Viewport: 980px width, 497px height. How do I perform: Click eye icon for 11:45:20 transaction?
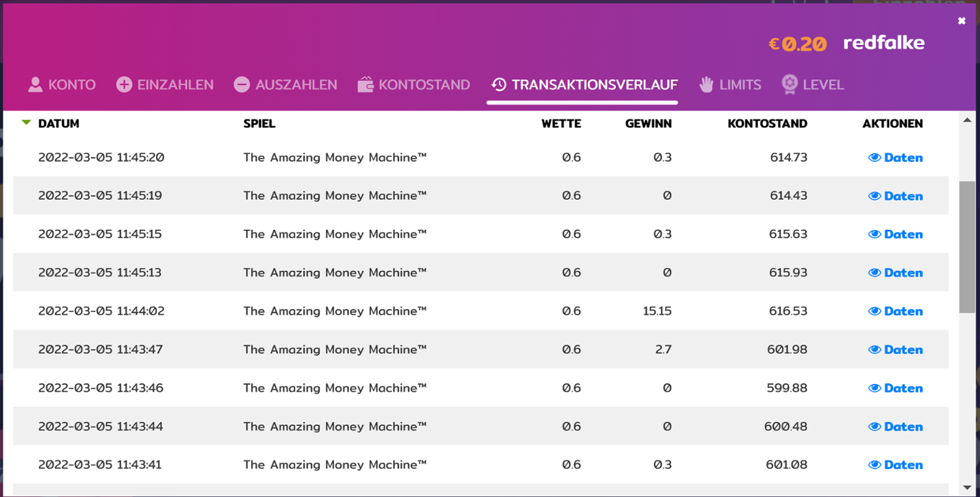[x=875, y=157]
